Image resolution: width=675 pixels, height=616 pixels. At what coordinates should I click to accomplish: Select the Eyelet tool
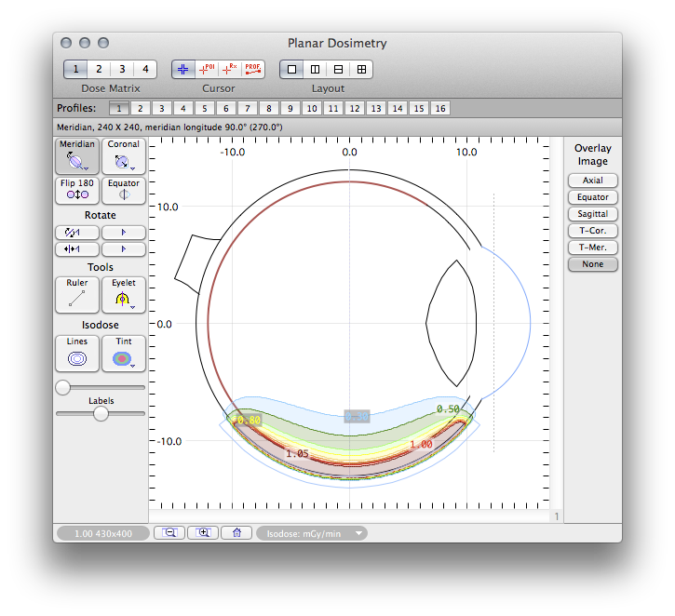pyautogui.click(x=124, y=295)
